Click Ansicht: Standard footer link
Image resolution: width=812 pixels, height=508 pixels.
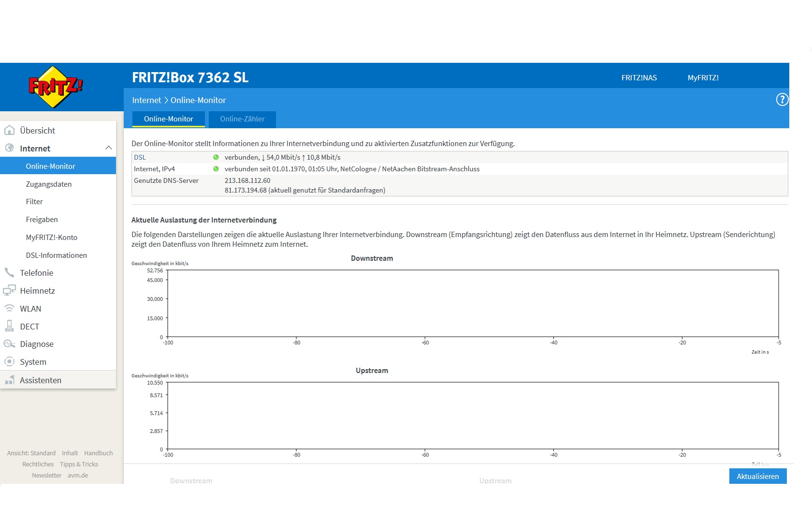[31, 453]
